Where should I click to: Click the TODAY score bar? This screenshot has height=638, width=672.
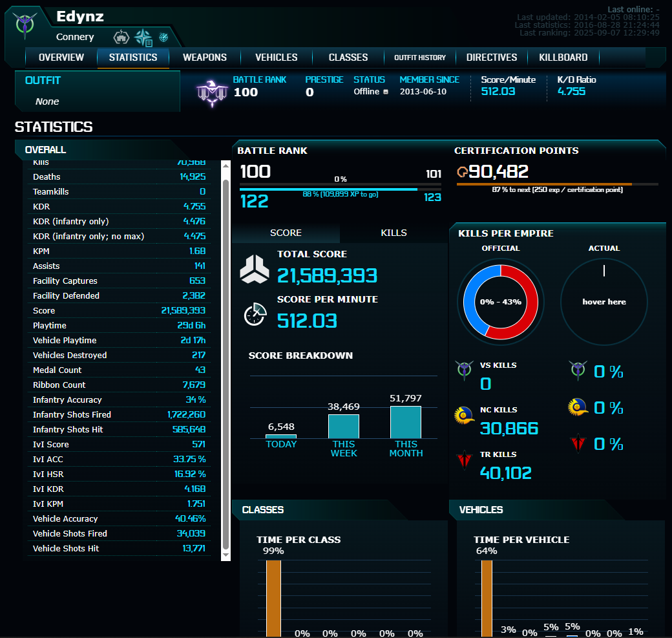(x=281, y=436)
